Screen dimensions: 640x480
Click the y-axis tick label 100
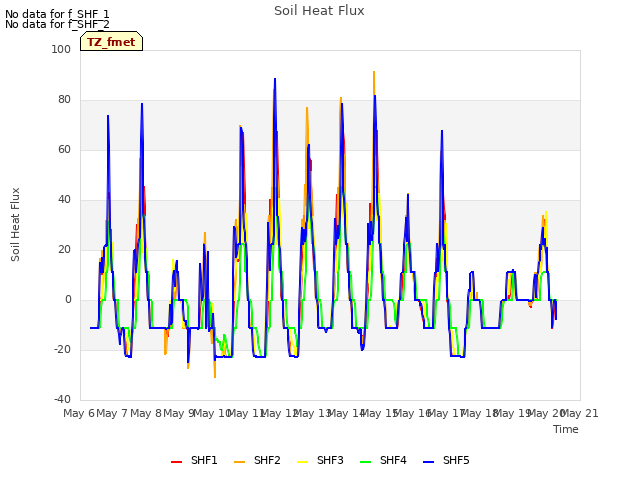tap(61, 49)
